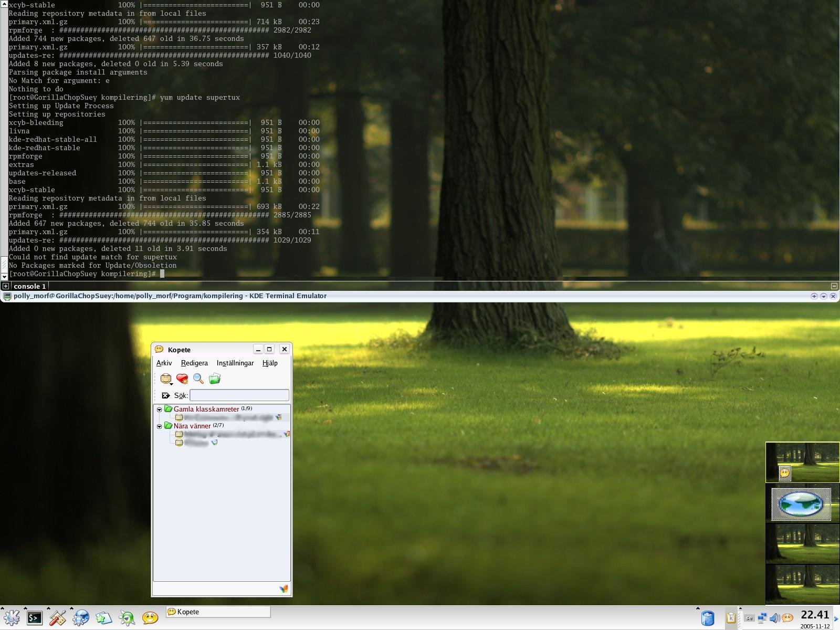Collapse the Gamla klasskamreter group

click(x=159, y=409)
